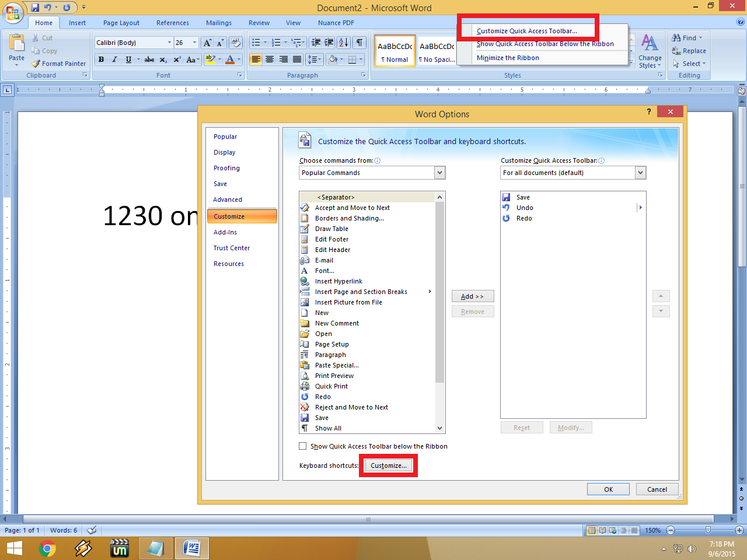Click the Find binoculars icon

coord(676,38)
